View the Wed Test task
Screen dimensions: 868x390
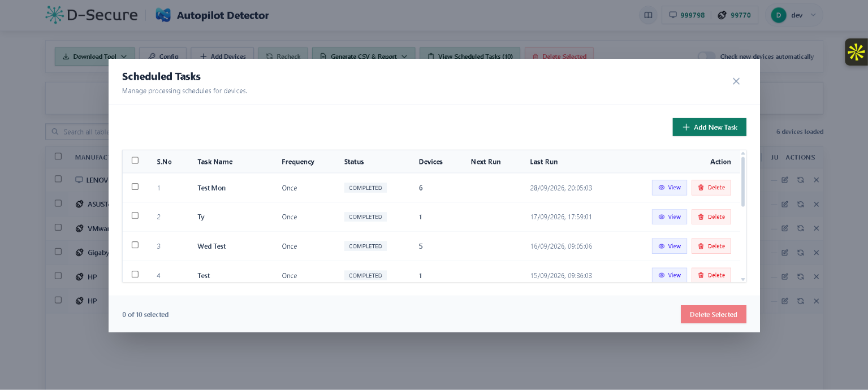[670, 246]
